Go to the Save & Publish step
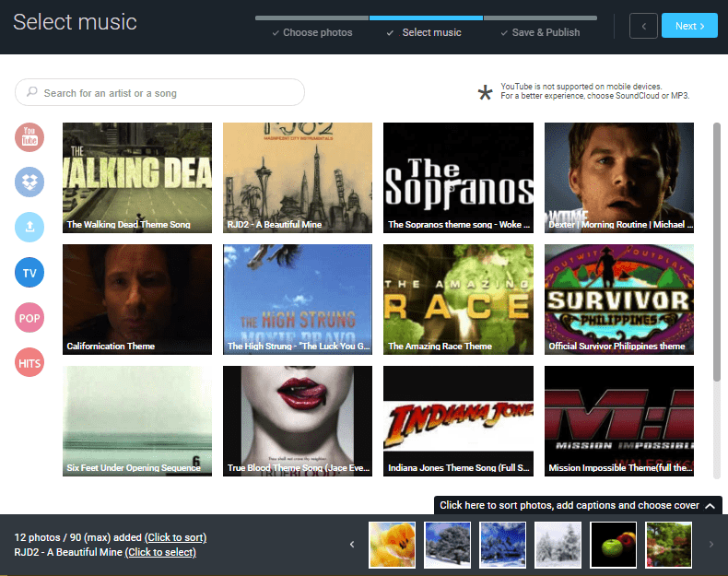 click(x=540, y=32)
